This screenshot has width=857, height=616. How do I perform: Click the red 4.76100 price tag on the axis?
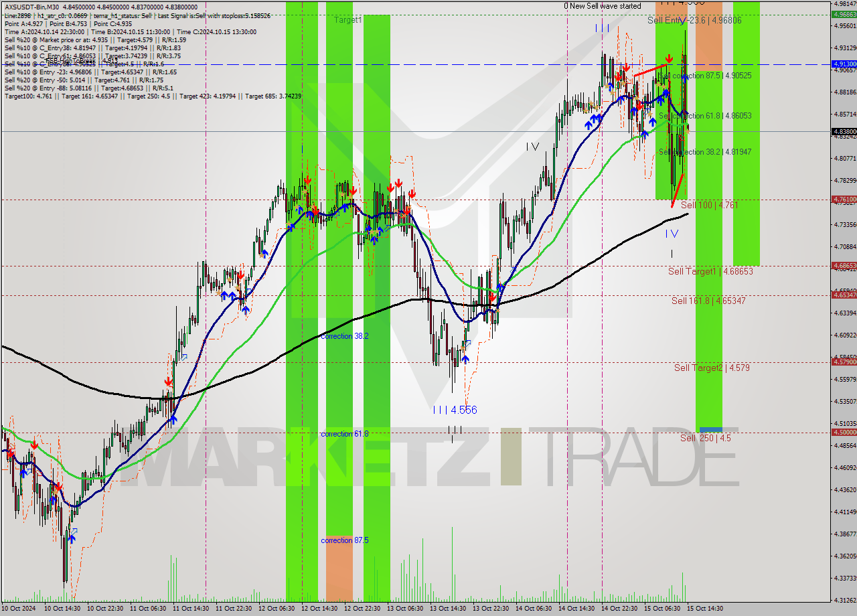(x=844, y=199)
